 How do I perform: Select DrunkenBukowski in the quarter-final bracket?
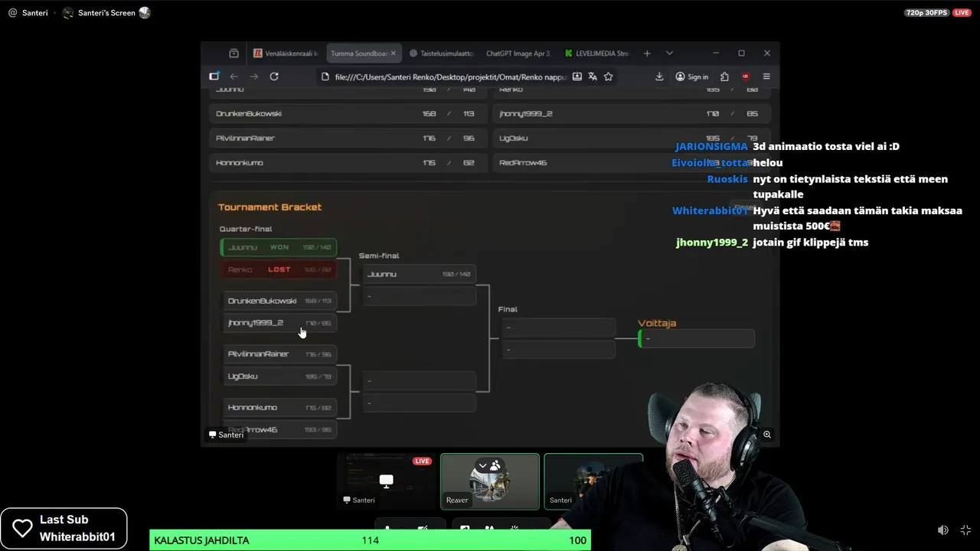[x=279, y=301]
